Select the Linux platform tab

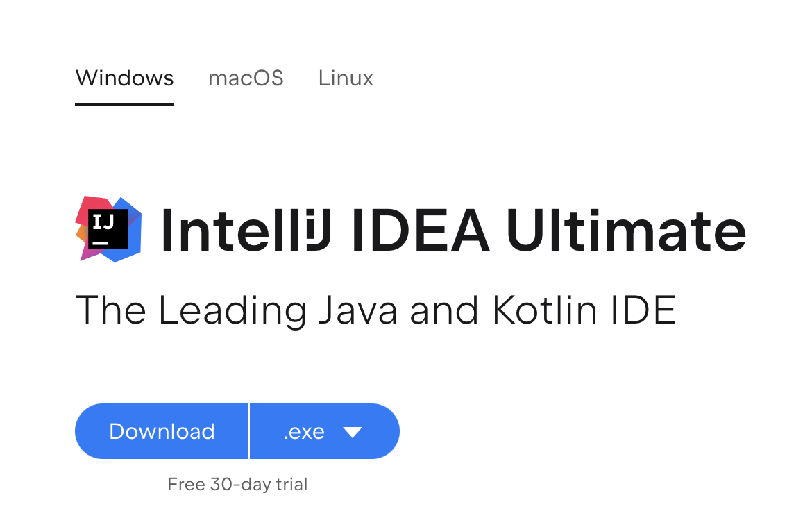point(345,78)
